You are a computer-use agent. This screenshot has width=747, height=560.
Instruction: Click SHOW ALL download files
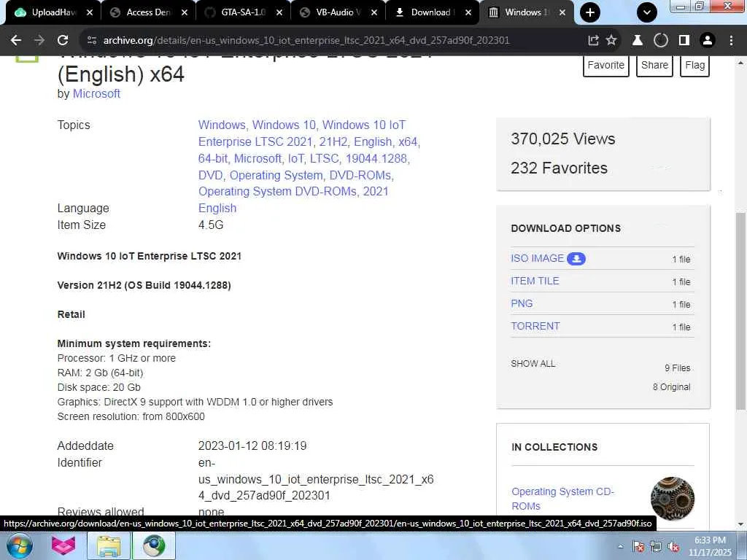(533, 364)
